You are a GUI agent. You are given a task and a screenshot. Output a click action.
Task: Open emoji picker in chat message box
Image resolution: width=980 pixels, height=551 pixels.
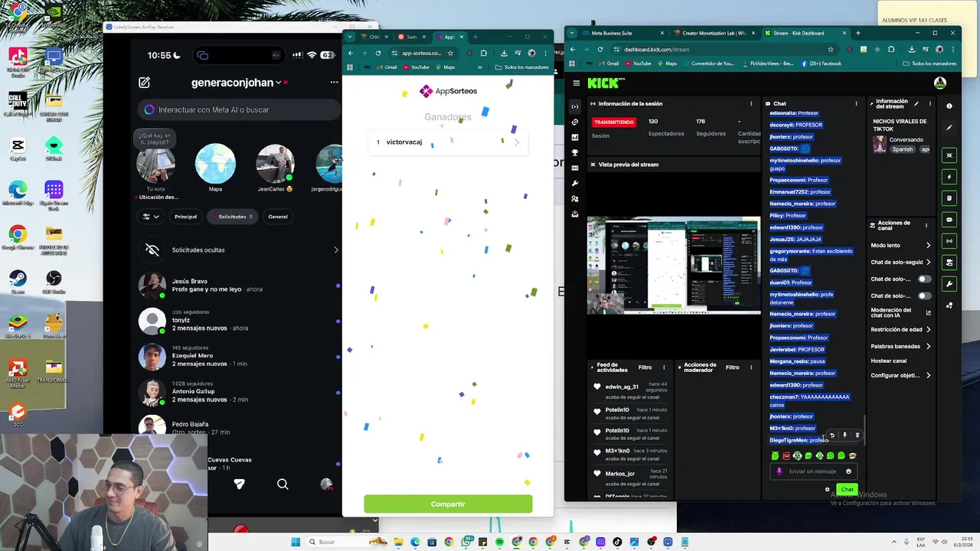point(848,471)
